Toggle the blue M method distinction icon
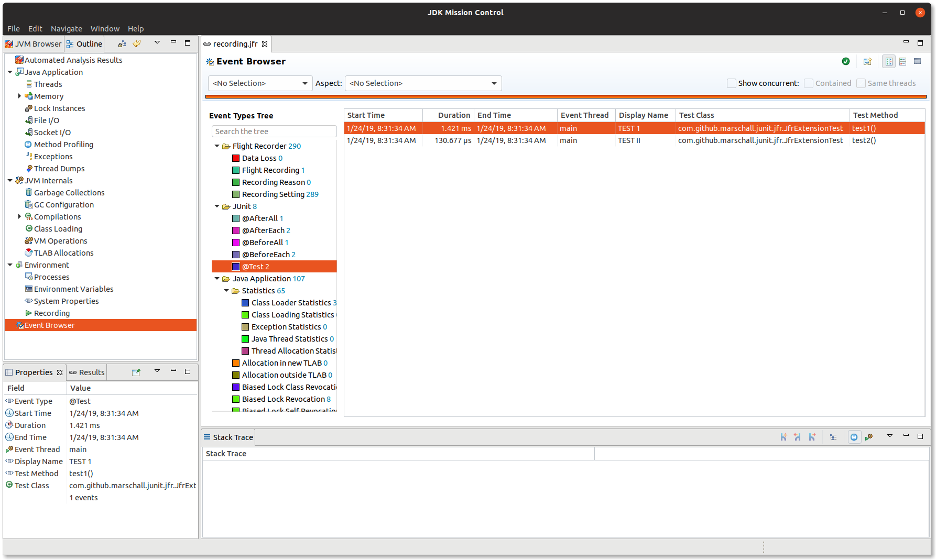 (854, 437)
